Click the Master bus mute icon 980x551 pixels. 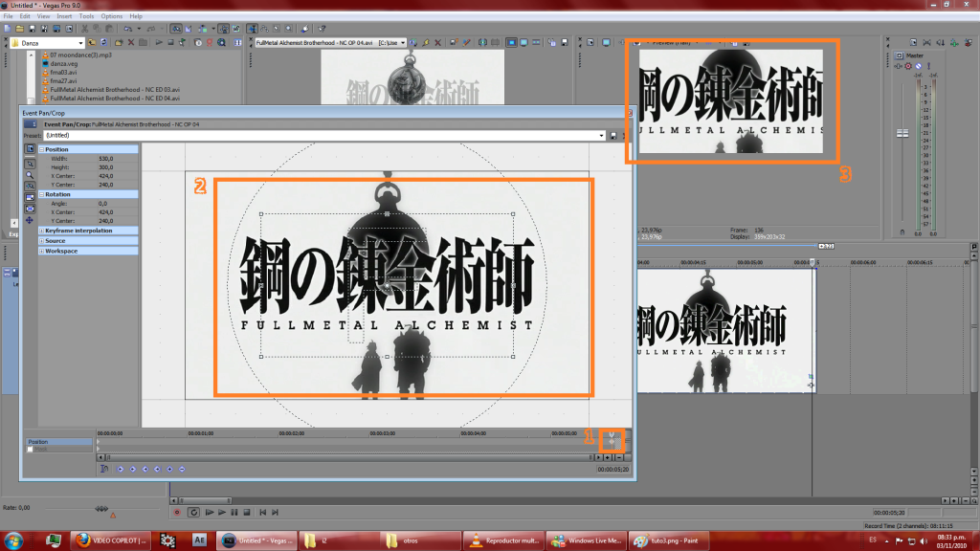[x=918, y=66]
